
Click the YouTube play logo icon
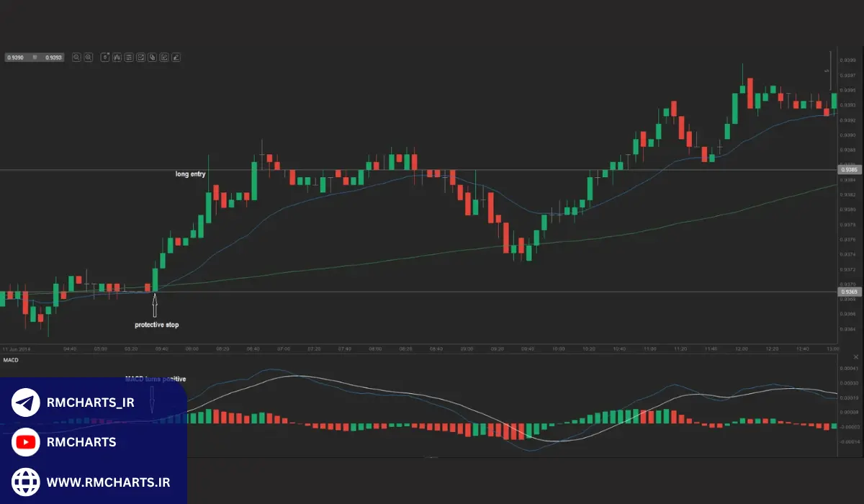26,442
